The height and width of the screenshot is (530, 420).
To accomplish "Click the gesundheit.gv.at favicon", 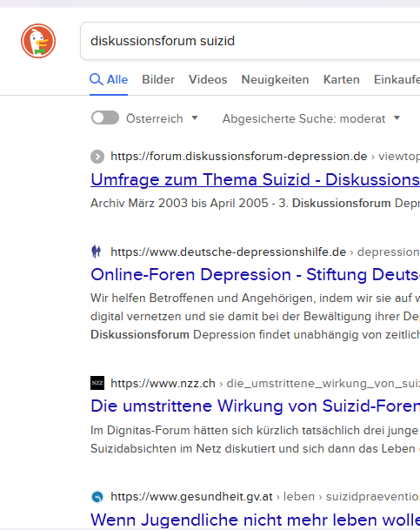I will [97, 497].
